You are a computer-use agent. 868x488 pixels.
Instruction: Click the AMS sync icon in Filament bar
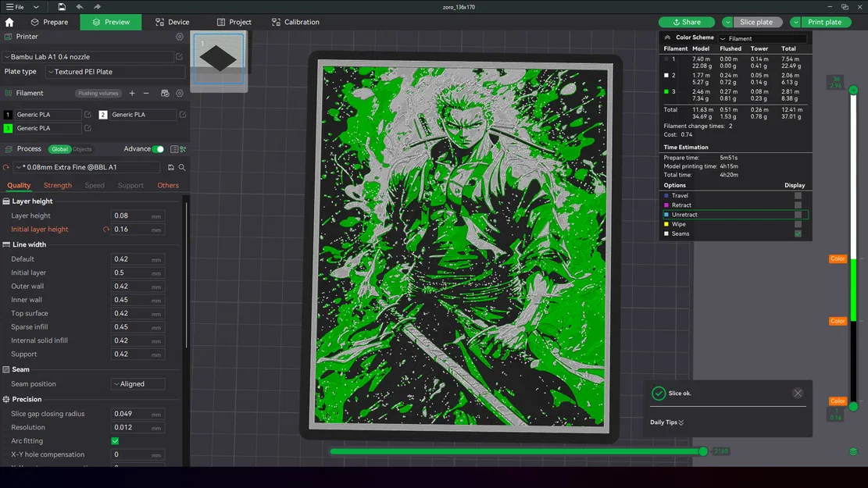point(165,93)
